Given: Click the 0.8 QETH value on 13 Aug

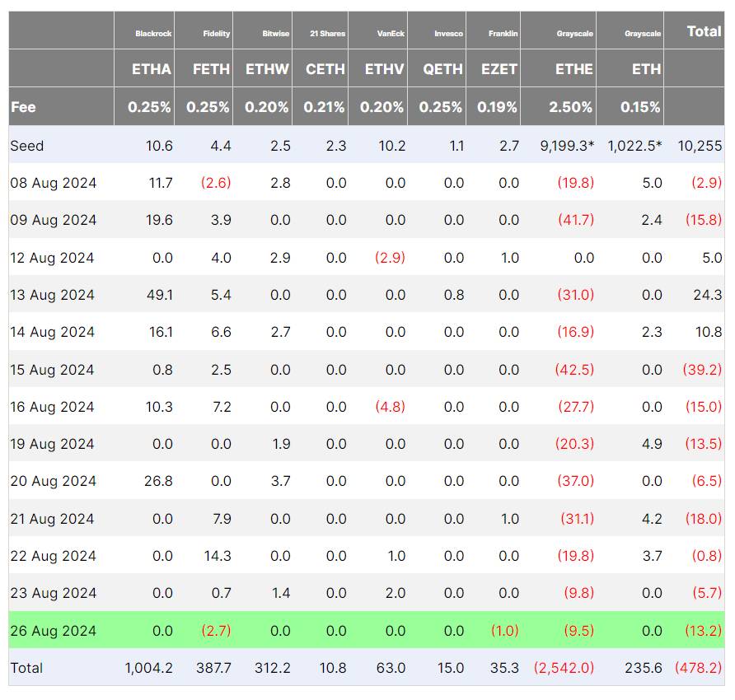Looking at the screenshot, I should 454,295.
